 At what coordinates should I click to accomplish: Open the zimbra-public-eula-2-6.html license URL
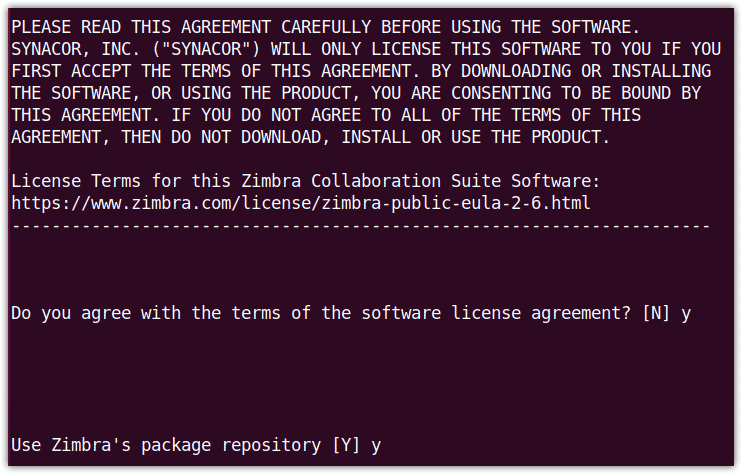pyautogui.click(x=300, y=203)
